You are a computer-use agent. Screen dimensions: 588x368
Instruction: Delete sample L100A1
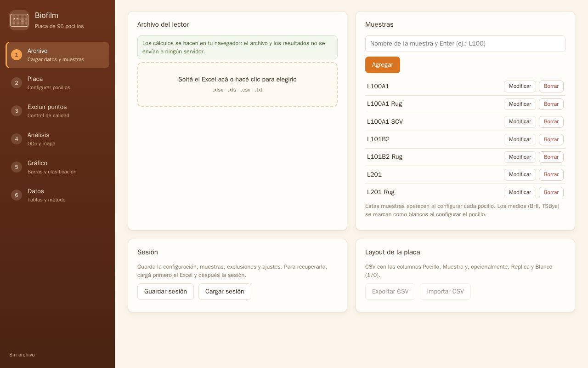[x=551, y=86]
